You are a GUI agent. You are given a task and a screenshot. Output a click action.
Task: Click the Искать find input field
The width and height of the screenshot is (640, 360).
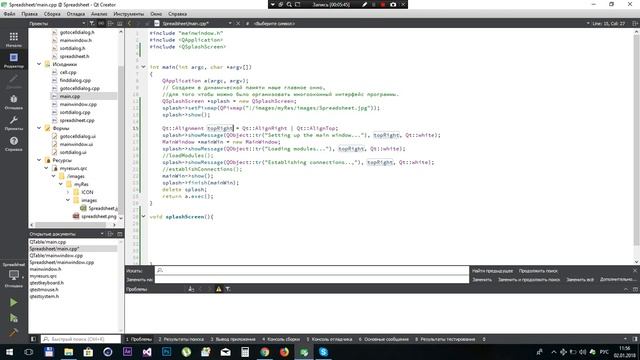point(312,270)
